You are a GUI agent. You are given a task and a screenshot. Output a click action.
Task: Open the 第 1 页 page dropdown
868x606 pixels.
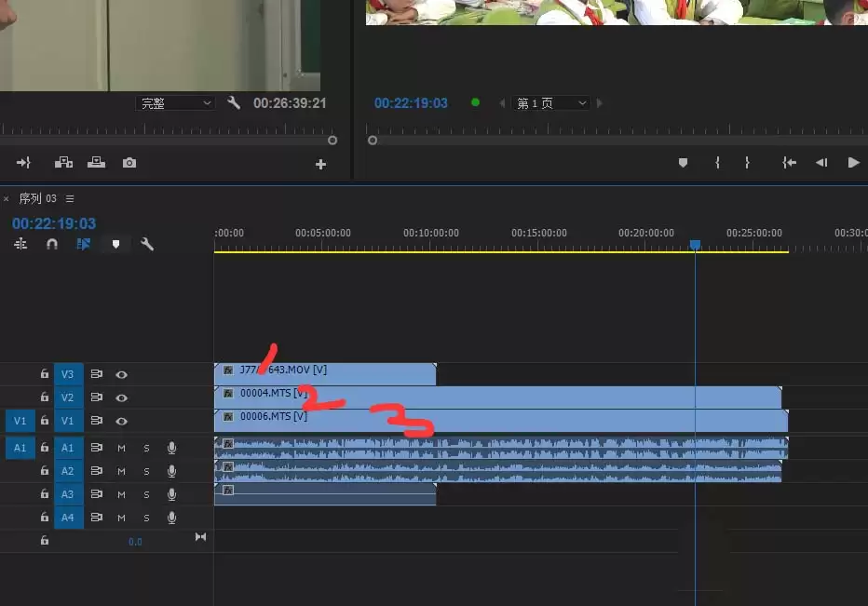tap(552, 103)
